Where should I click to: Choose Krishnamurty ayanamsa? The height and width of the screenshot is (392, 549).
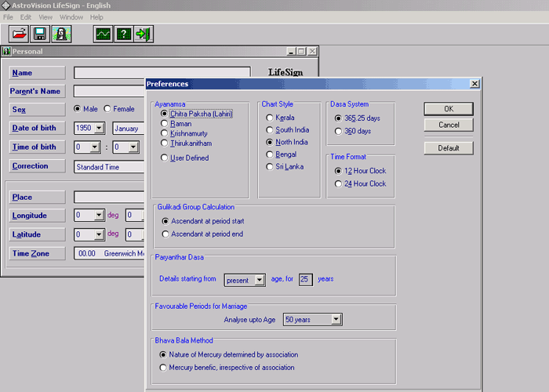coord(184,133)
